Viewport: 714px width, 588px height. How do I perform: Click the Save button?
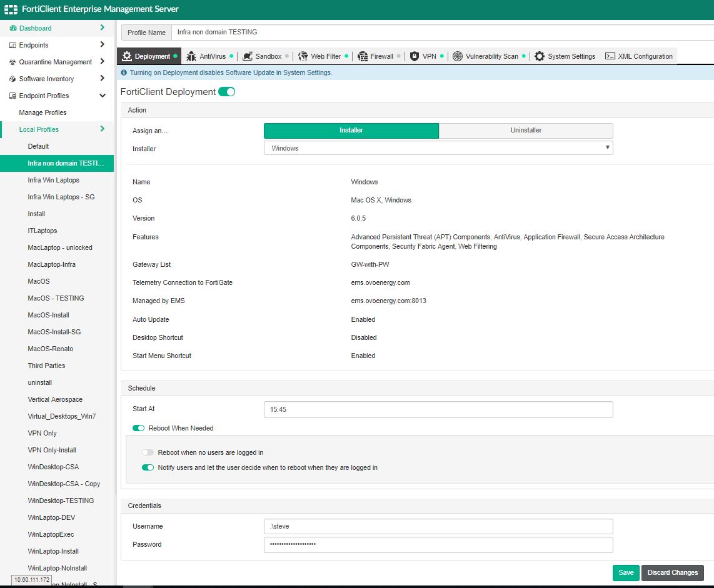pos(626,573)
